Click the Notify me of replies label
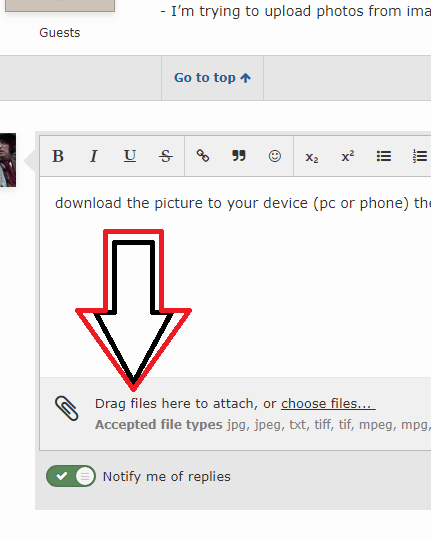 (167, 476)
